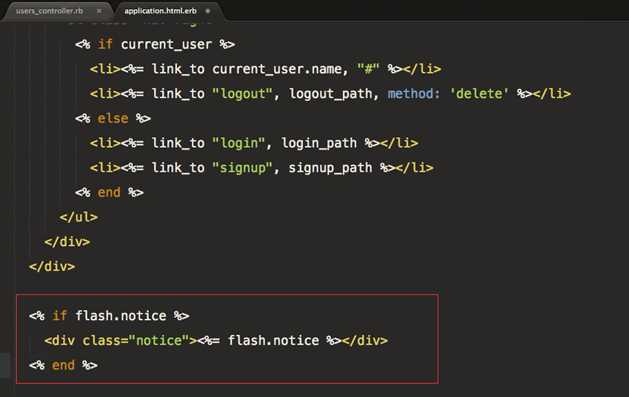Click the "logout" string literal
The height and width of the screenshot is (397, 629).
242,94
